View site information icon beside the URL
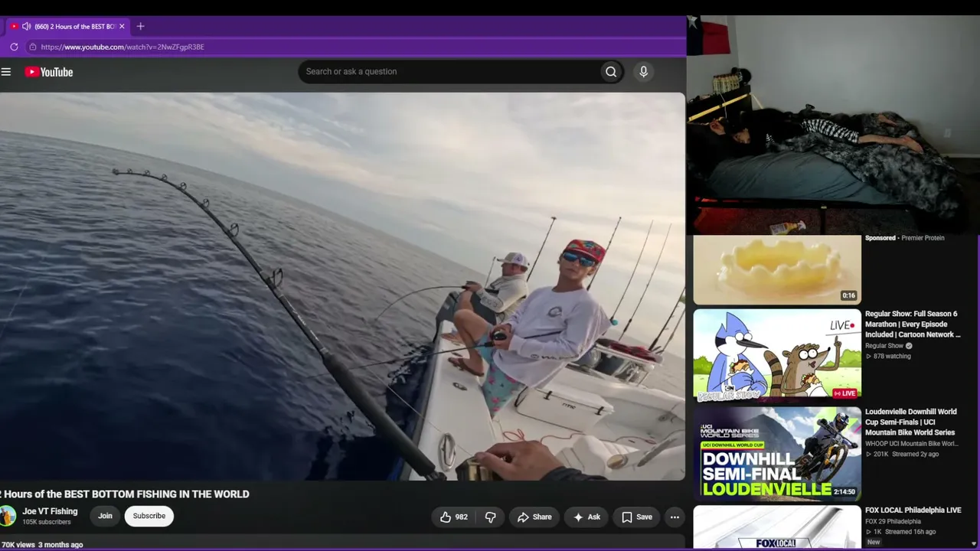980x551 pixels. pos(32,47)
